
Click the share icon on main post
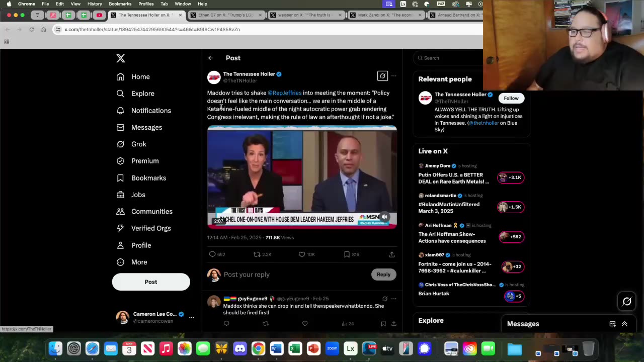tap(392, 254)
